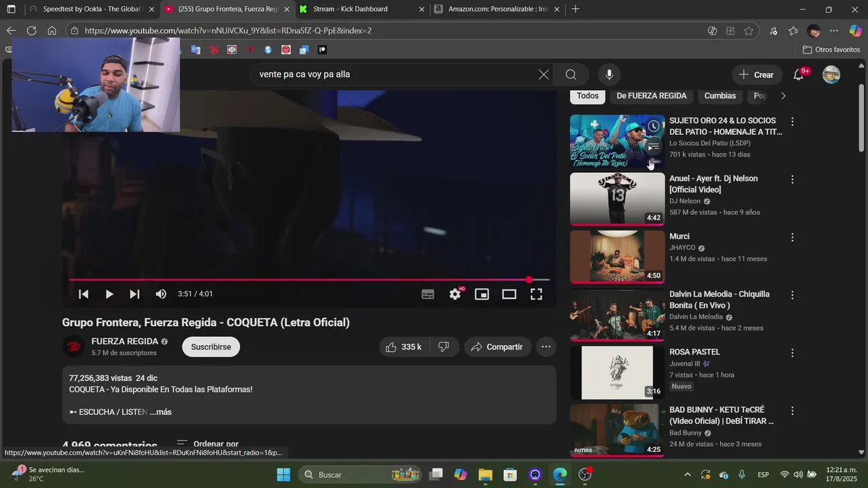Viewport: 868px width, 488px height.
Task: Skip to the next video in player
Action: [x=134, y=294]
